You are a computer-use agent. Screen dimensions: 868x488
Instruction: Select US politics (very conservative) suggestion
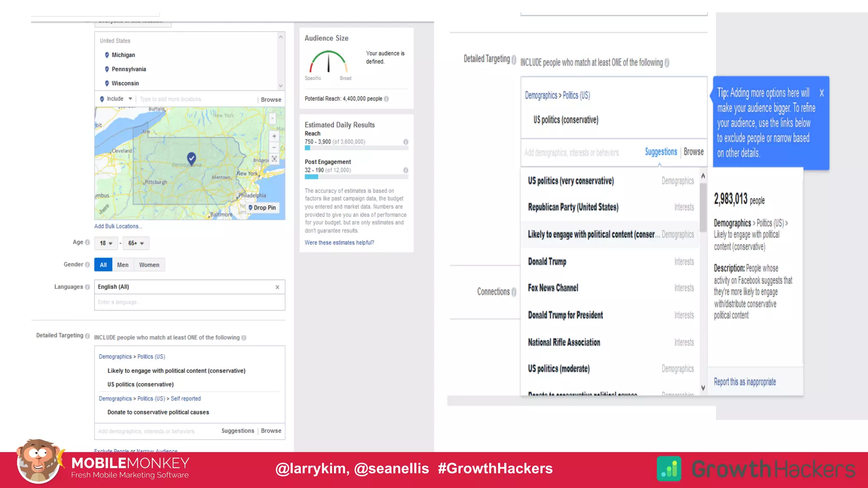tap(611, 181)
